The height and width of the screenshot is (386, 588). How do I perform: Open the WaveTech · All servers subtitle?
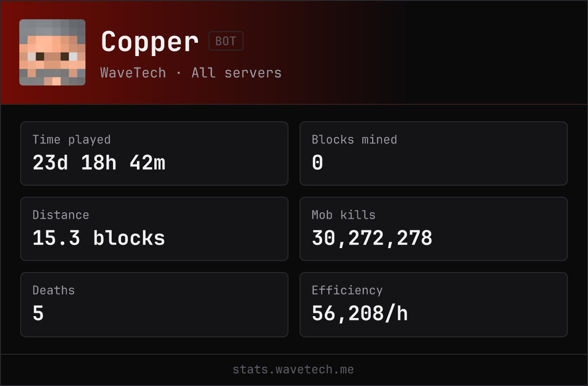tap(191, 73)
